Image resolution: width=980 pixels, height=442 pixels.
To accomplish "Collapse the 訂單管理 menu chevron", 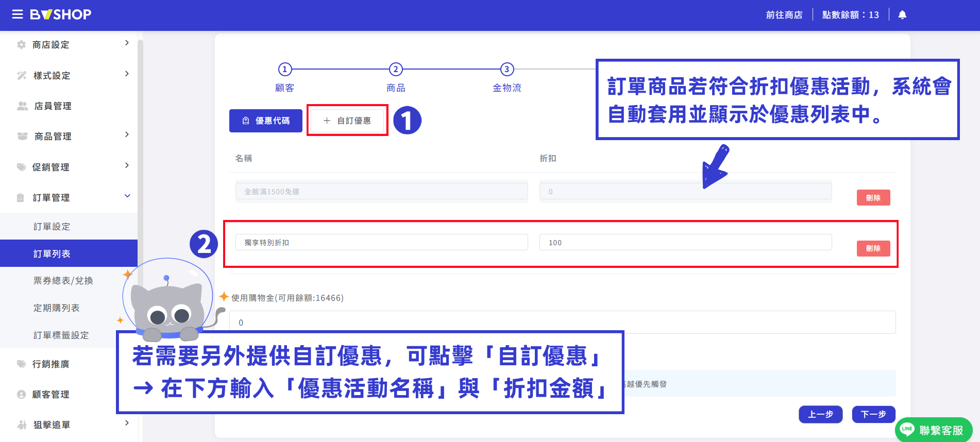I will (127, 196).
